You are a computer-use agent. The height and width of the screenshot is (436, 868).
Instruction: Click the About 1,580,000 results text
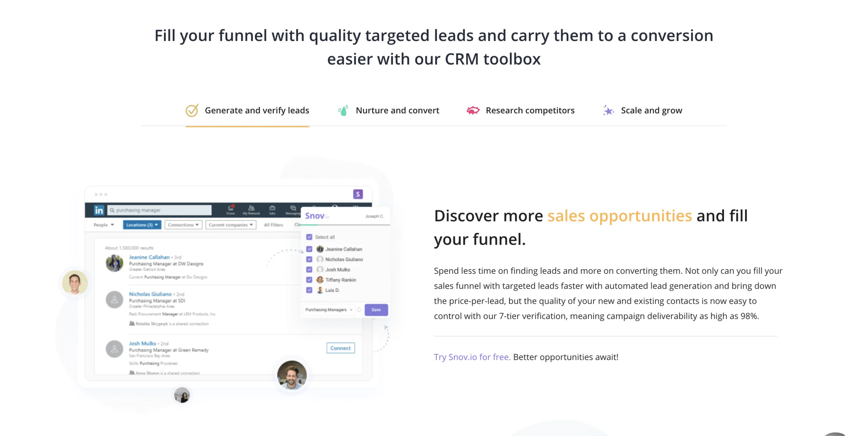[x=129, y=248]
